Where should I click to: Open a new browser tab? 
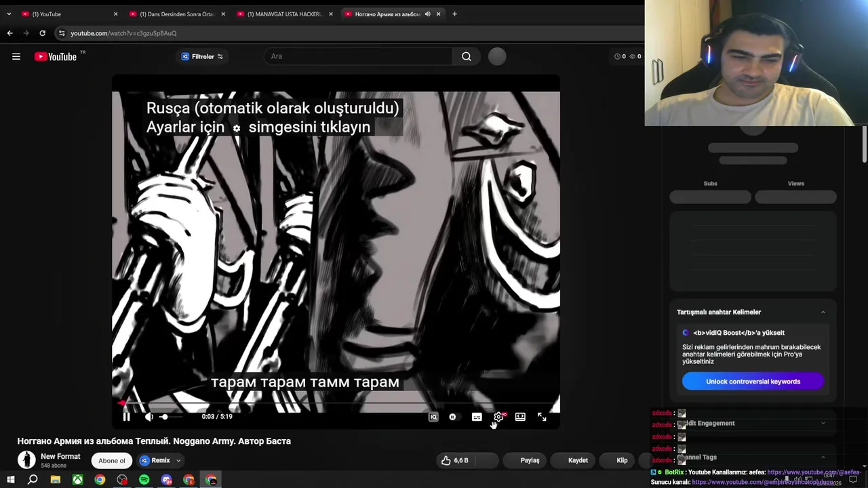(x=454, y=14)
